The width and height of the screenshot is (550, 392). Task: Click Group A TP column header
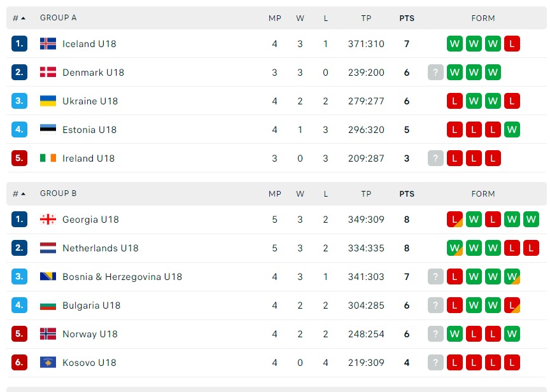coord(366,18)
